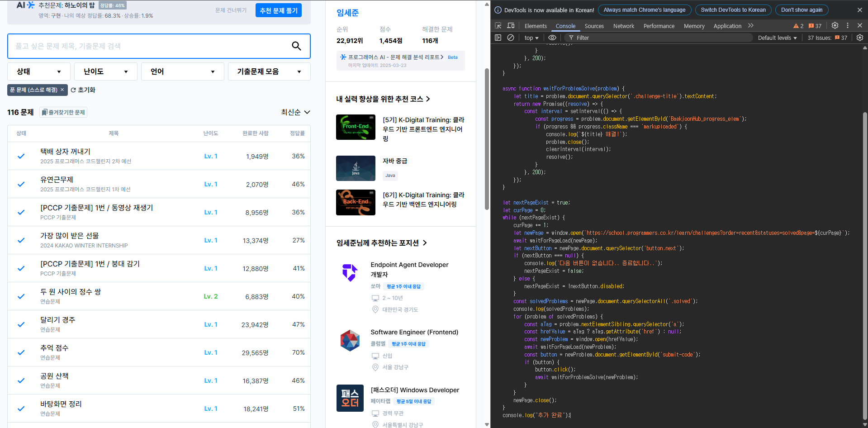868x428 pixels.
Task: Click the Front-End course thumbnail
Action: point(356,127)
